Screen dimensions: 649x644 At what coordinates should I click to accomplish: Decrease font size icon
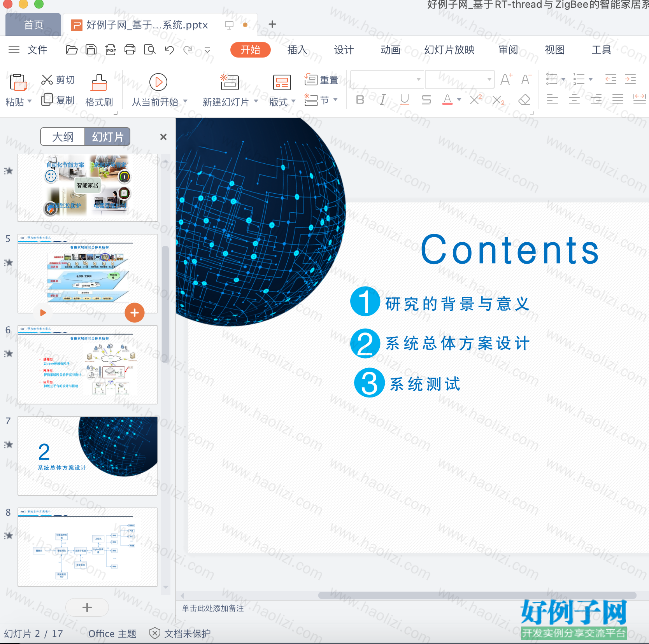(x=526, y=79)
